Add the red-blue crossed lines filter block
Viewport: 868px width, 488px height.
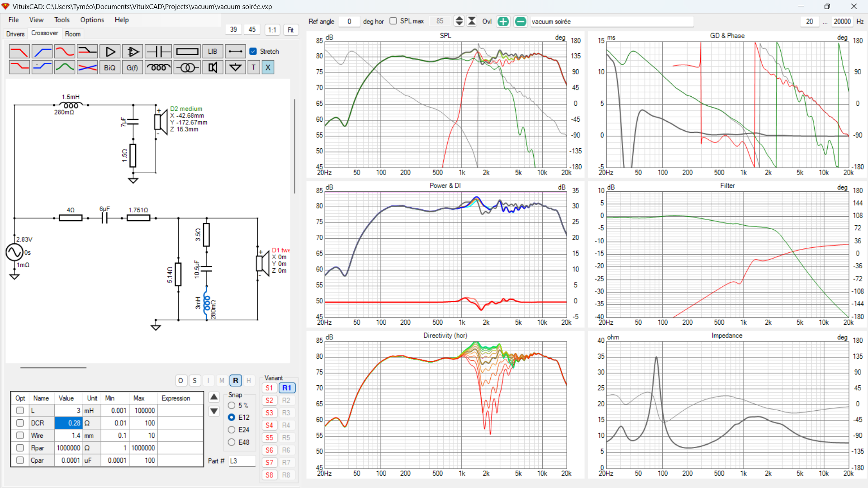87,67
